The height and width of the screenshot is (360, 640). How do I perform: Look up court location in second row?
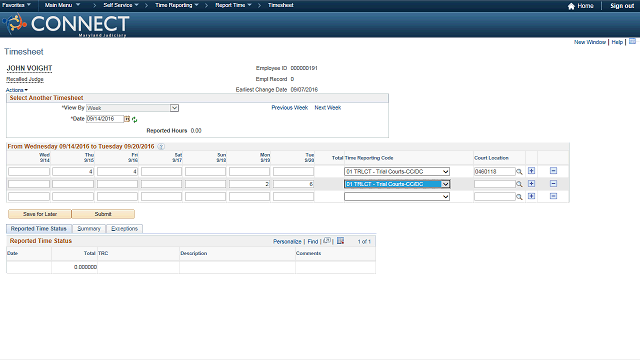tap(519, 184)
